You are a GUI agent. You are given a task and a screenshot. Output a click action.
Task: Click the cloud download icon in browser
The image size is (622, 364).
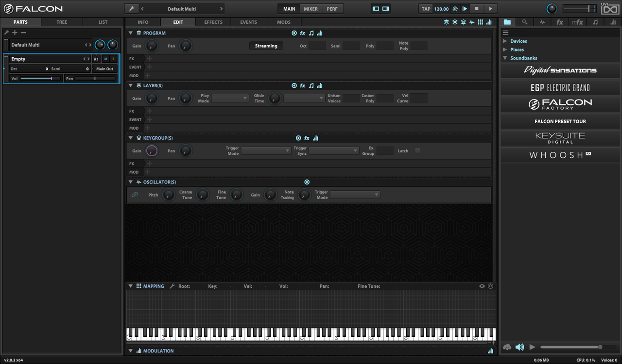click(507, 347)
